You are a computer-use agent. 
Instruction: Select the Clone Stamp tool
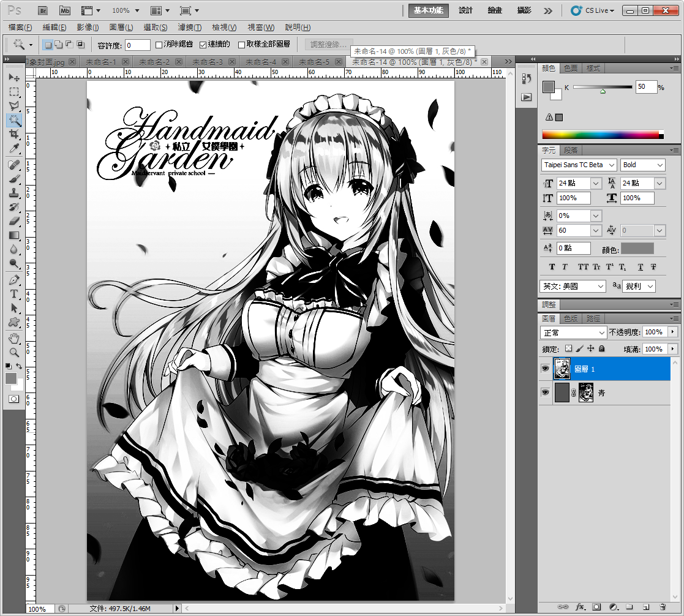point(14,193)
